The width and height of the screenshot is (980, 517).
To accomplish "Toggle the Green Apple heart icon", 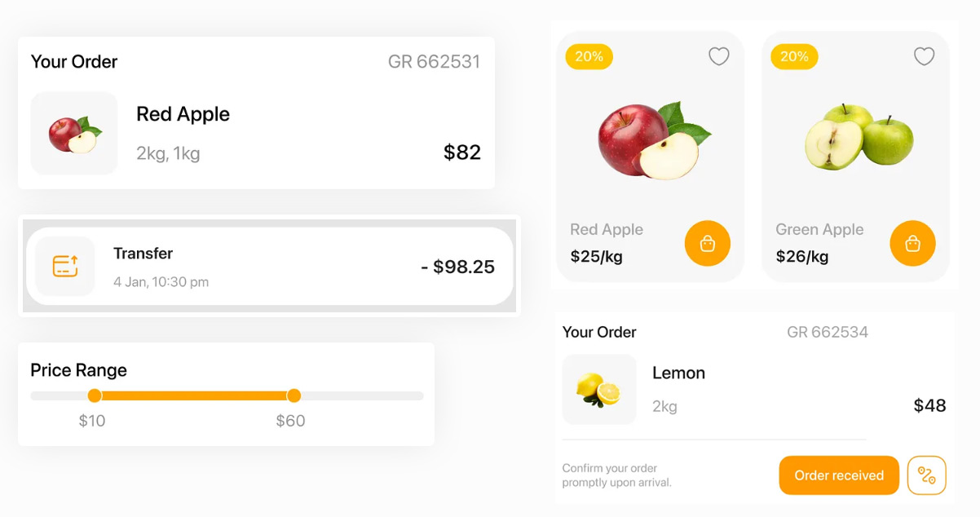I will click(924, 56).
